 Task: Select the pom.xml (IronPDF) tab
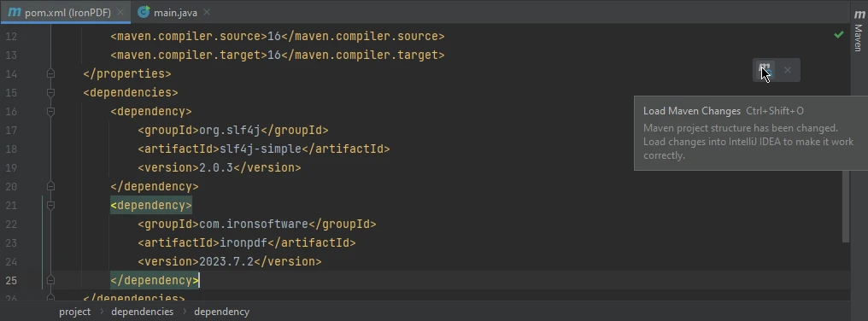point(68,12)
